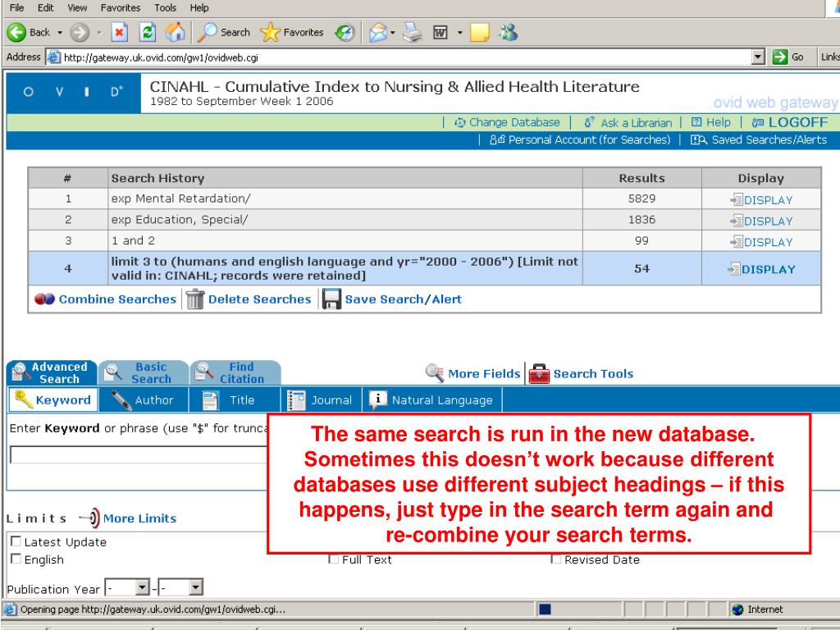Select the Author search tab
The image size is (840, 630).
tap(144, 399)
